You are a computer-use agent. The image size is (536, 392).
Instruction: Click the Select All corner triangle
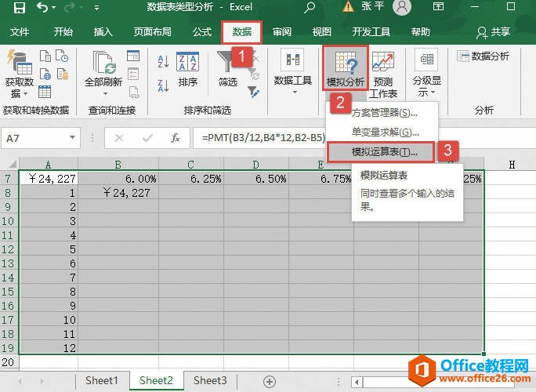[12, 165]
